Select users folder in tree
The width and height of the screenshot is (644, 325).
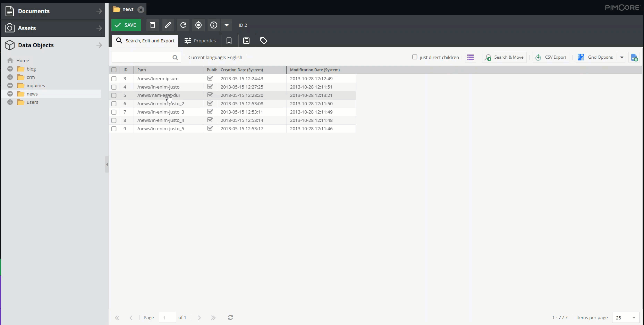coord(32,102)
